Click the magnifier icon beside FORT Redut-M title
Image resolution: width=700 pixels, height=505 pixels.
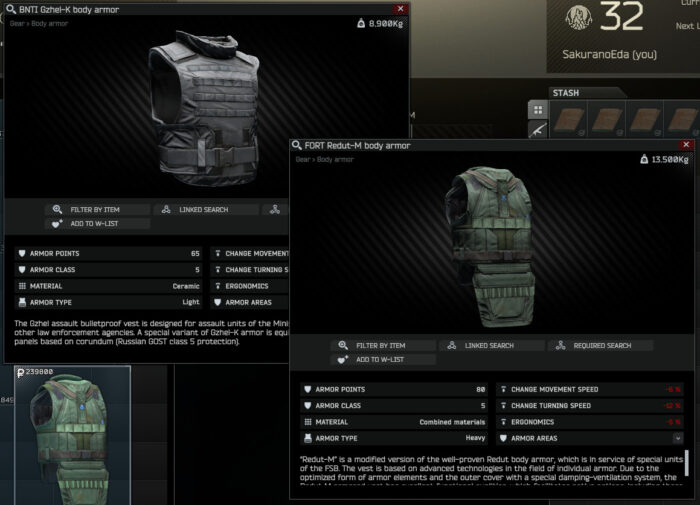(x=297, y=146)
